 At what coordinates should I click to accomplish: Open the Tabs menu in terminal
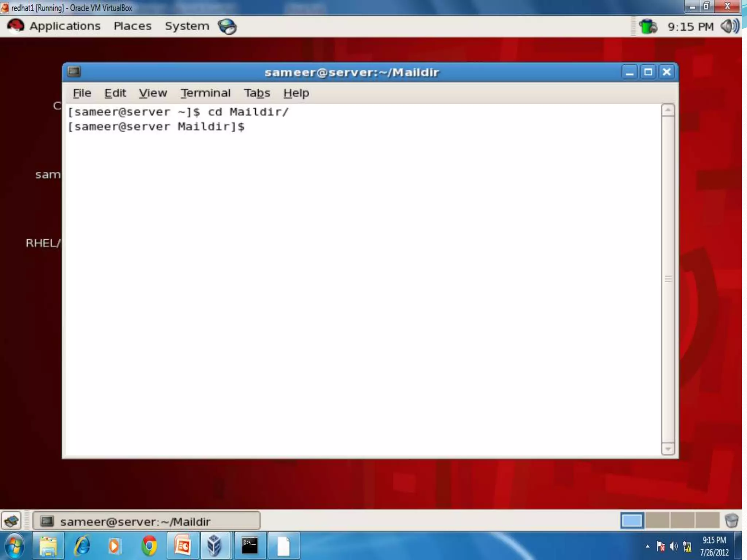click(x=257, y=93)
